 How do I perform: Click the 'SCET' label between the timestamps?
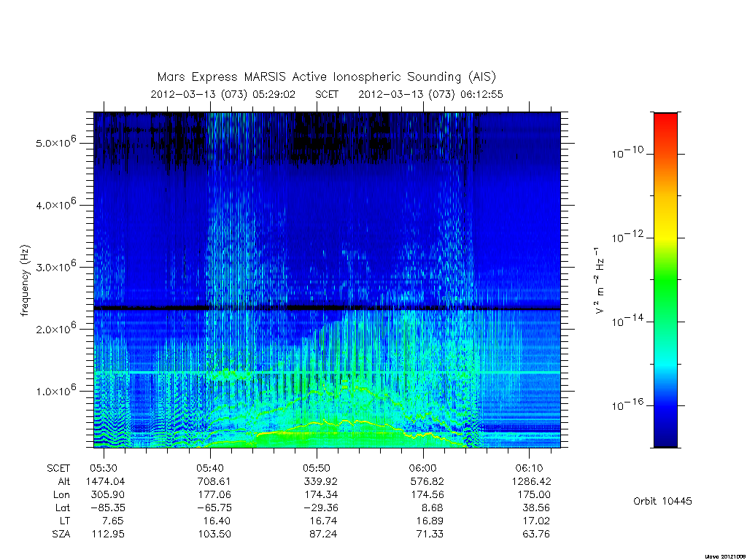click(x=327, y=94)
